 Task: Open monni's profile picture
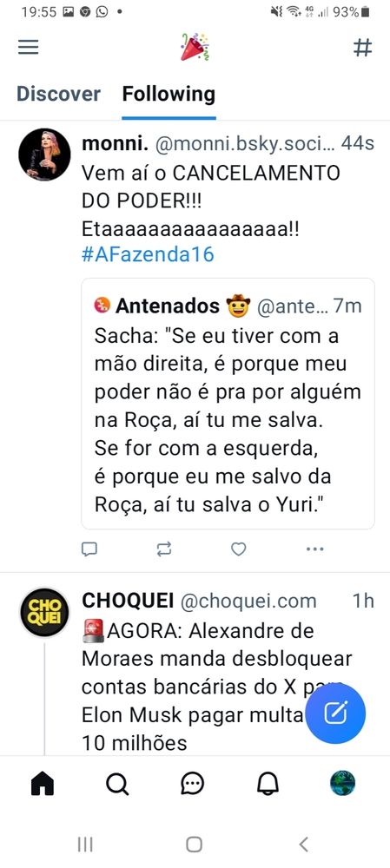(x=44, y=155)
